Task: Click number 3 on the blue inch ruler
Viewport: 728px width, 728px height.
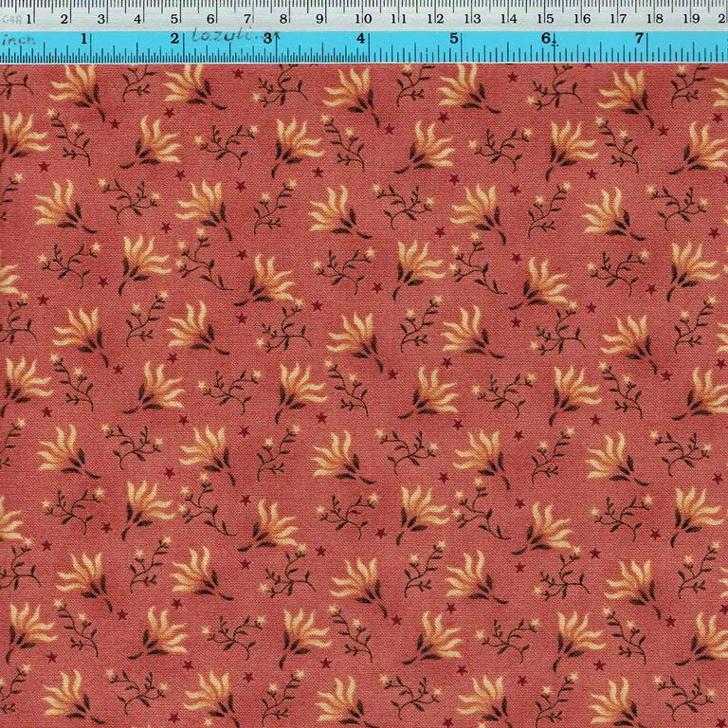Action: [267, 39]
